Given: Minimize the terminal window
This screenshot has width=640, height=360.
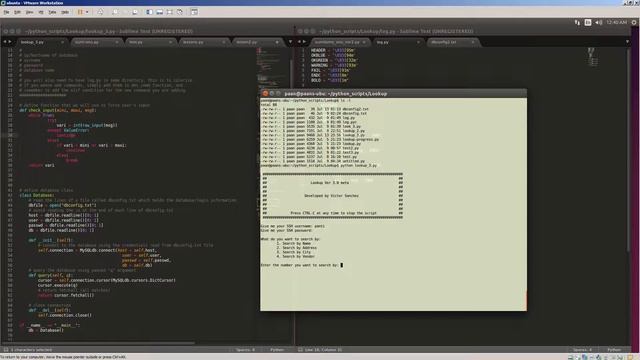Looking at the screenshot, I should [272, 93].
